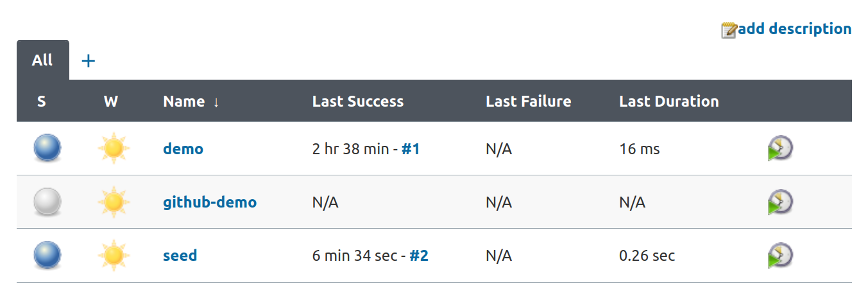The width and height of the screenshot is (868, 293).
Task: Sort by Last Duration column
Action: point(669,102)
